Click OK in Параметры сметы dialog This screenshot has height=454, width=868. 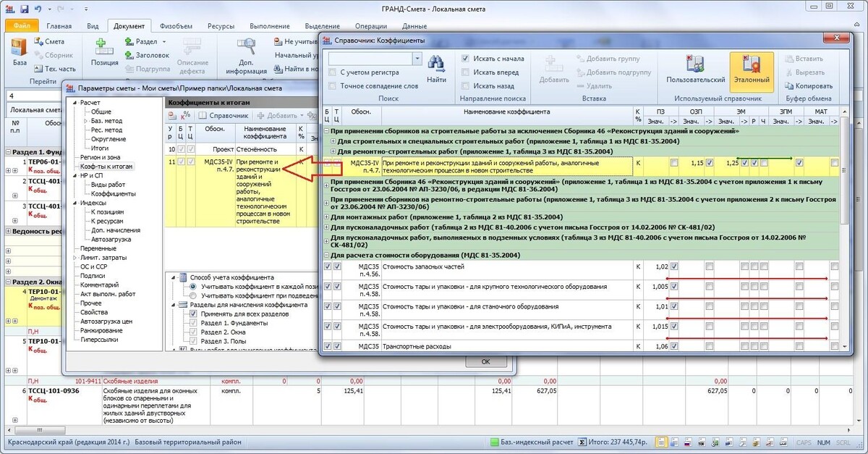486,361
